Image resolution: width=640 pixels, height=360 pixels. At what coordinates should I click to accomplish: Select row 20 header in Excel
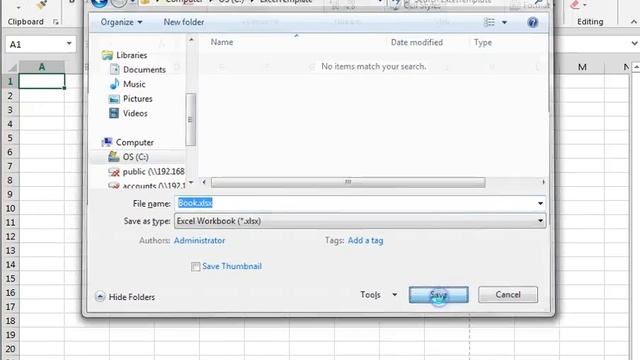[10, 349]
